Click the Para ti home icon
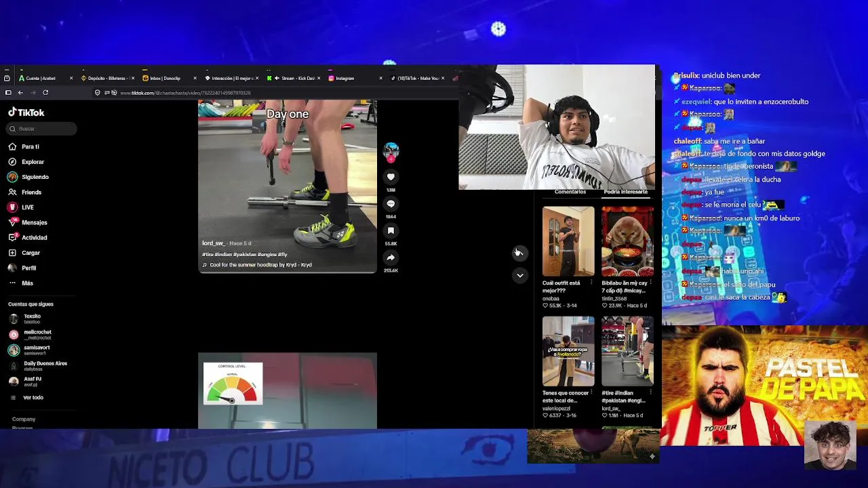This screenshot has height=488, width=868. coord(12,146)
